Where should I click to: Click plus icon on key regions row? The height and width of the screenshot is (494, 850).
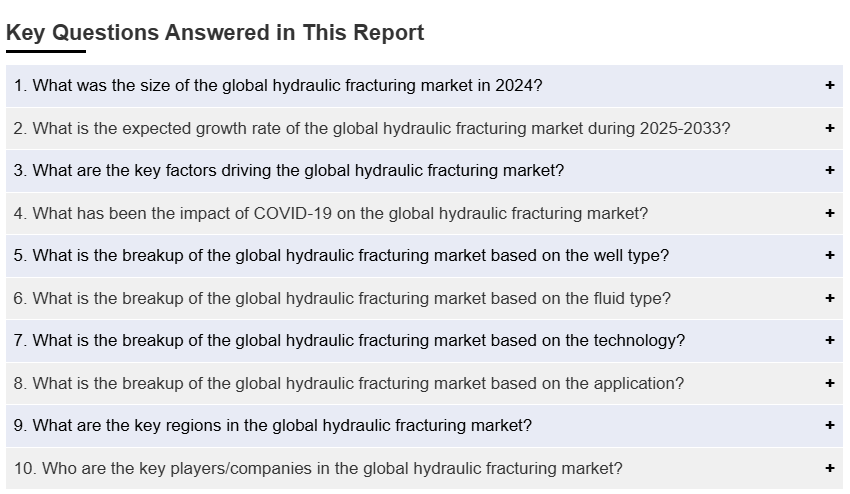pyautogui.click(x=830, y=426)
